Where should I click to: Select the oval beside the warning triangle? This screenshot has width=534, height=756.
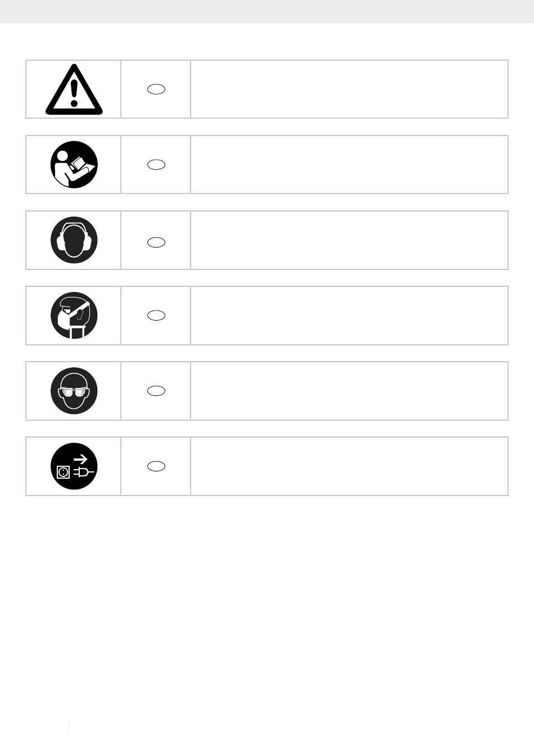coord(156,89)
